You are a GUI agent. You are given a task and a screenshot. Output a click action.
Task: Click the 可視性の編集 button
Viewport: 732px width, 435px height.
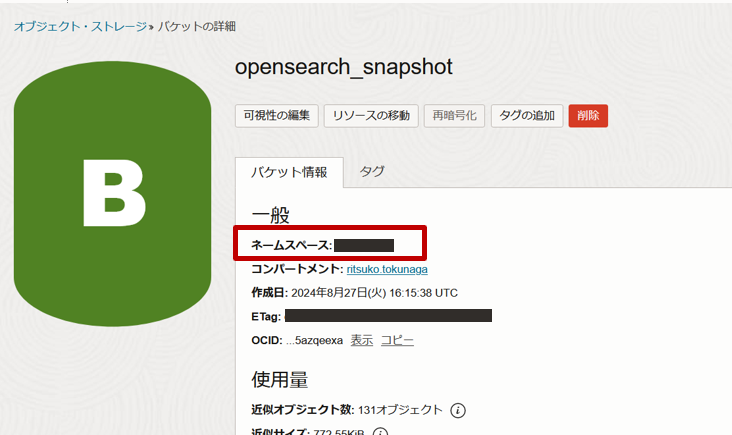tap(277, 115)
